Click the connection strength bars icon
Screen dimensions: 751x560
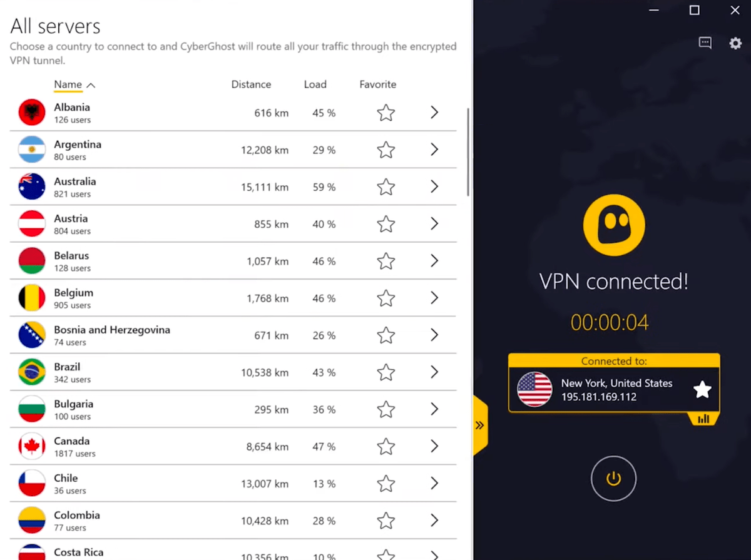coord(703,418)
